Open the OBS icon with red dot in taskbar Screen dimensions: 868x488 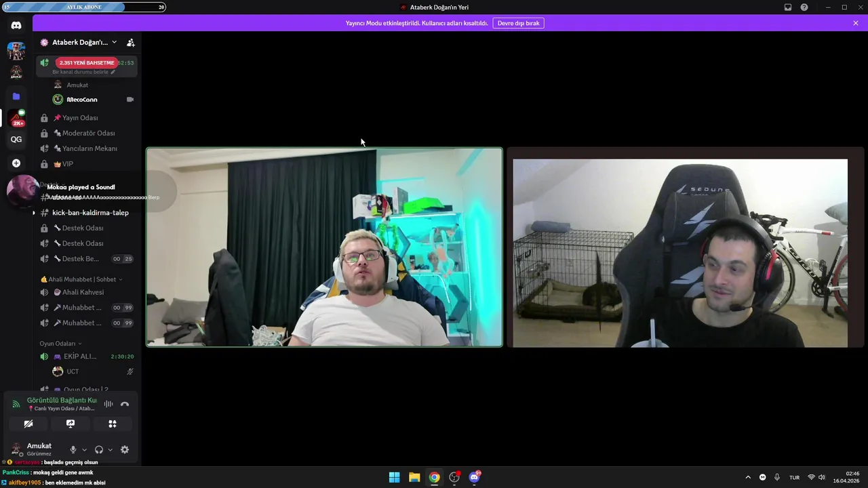(x=454, y=477)
